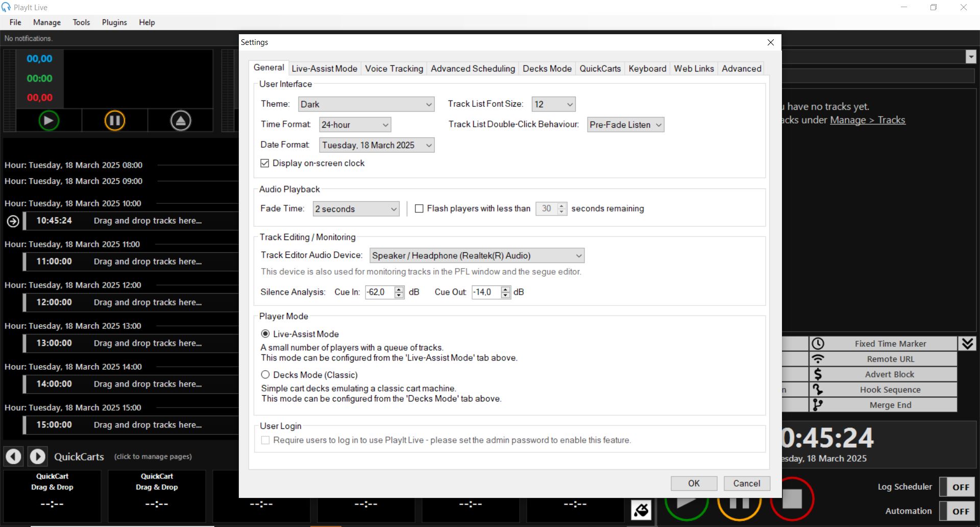
Task: Switch to the Voice Tracking tab
Action: (x=394, y=68)
